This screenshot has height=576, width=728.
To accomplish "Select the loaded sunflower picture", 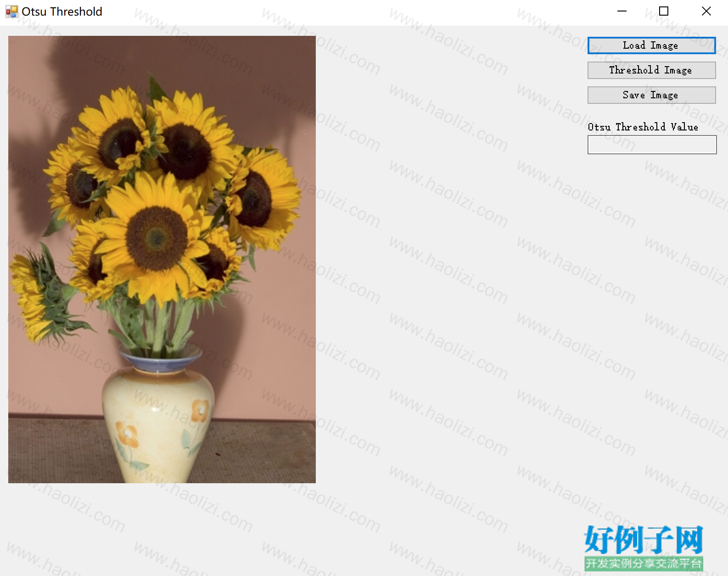I will coord(162,260).
